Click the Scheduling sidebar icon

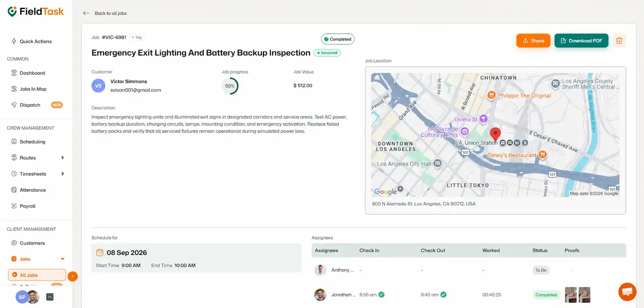[x=14, y=141]
